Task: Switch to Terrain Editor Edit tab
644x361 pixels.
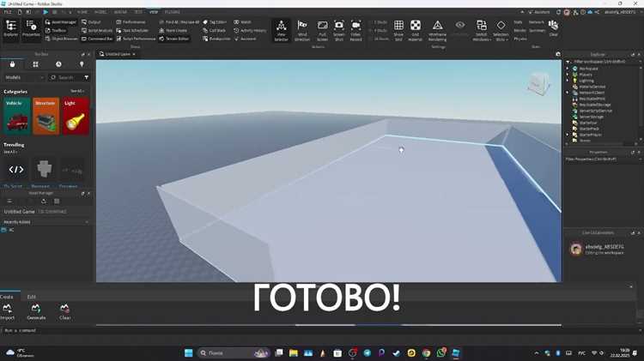Action: 31,297
